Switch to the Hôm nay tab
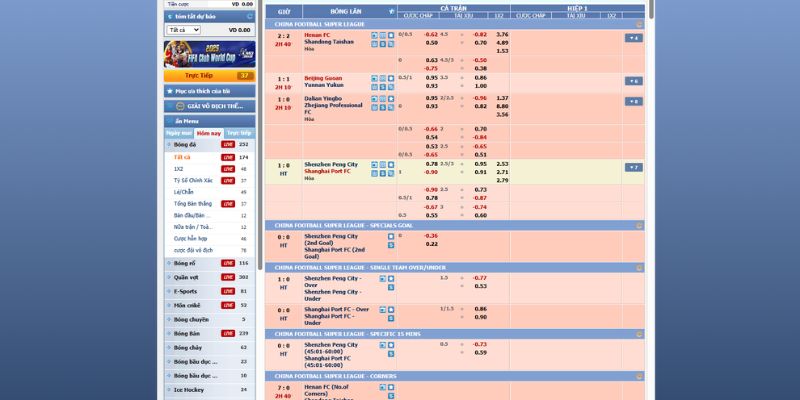Viewport: 800px width, 400px height. pyautogui.click(x=208, y=133)
